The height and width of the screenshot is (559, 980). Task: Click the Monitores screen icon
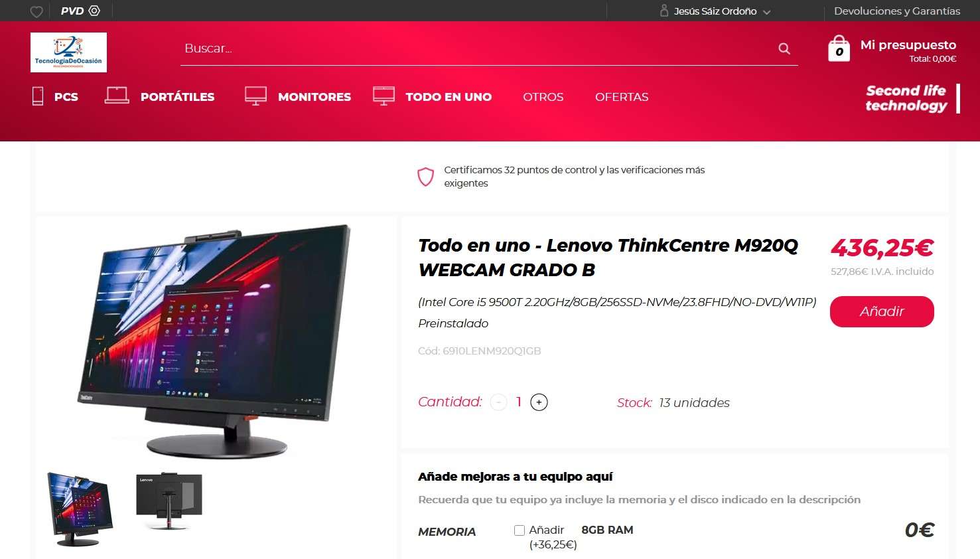(x=255, y=96)
